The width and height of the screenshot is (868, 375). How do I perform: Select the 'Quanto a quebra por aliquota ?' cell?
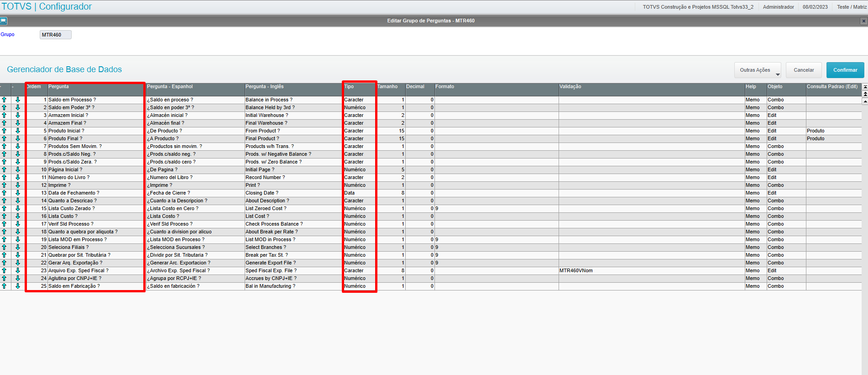pos(96,232)
